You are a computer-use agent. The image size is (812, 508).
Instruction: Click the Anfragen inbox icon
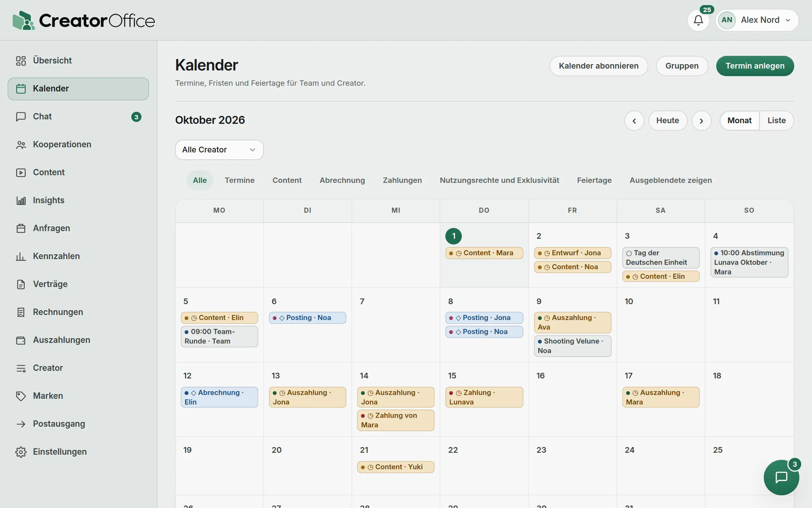tap(21, 228)
